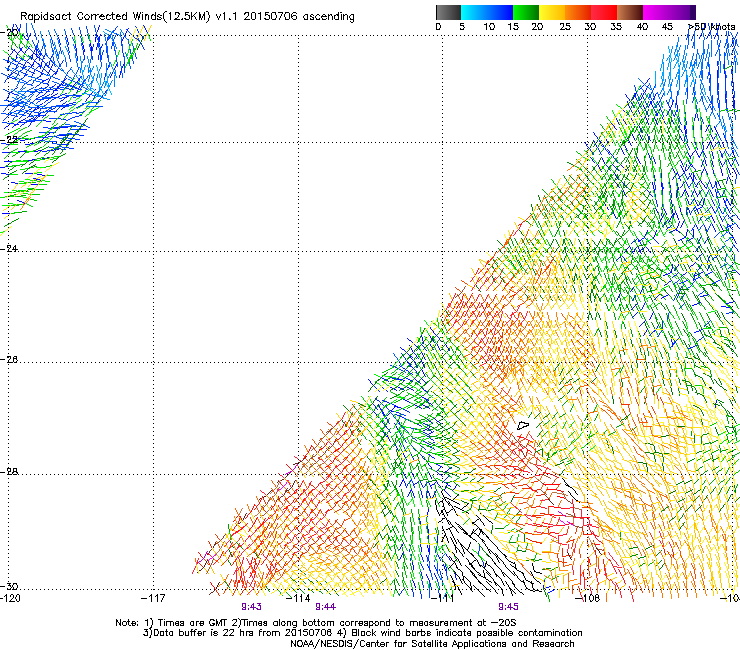Click the NOAA/NESDIS Center credit line
The width and height of the screenshot is (740, 650).
click(x=432, y=644)
